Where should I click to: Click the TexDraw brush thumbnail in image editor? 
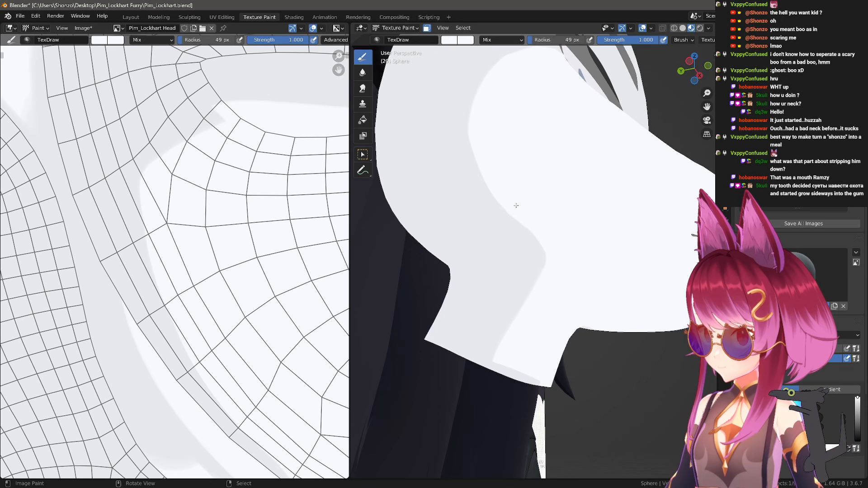point(27,40)
